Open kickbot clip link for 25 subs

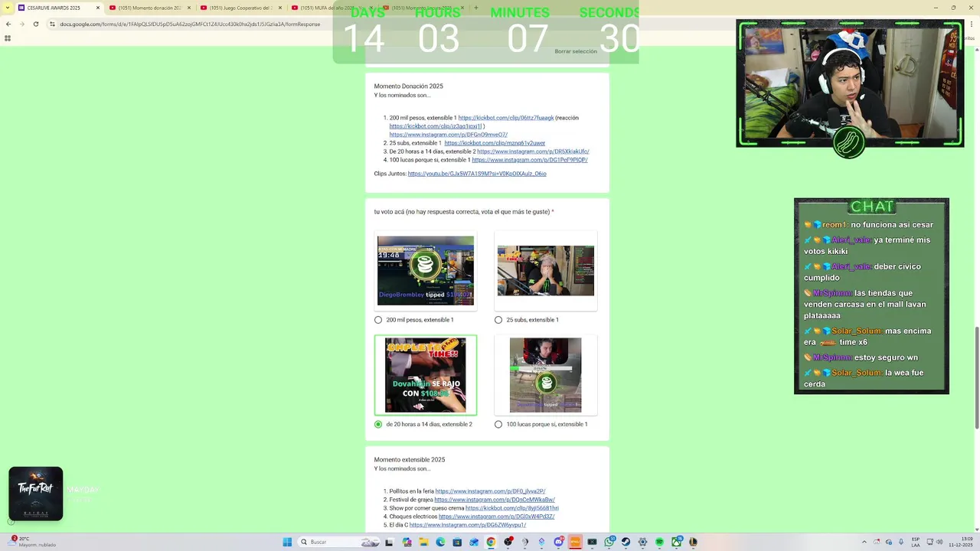(495, 143)
